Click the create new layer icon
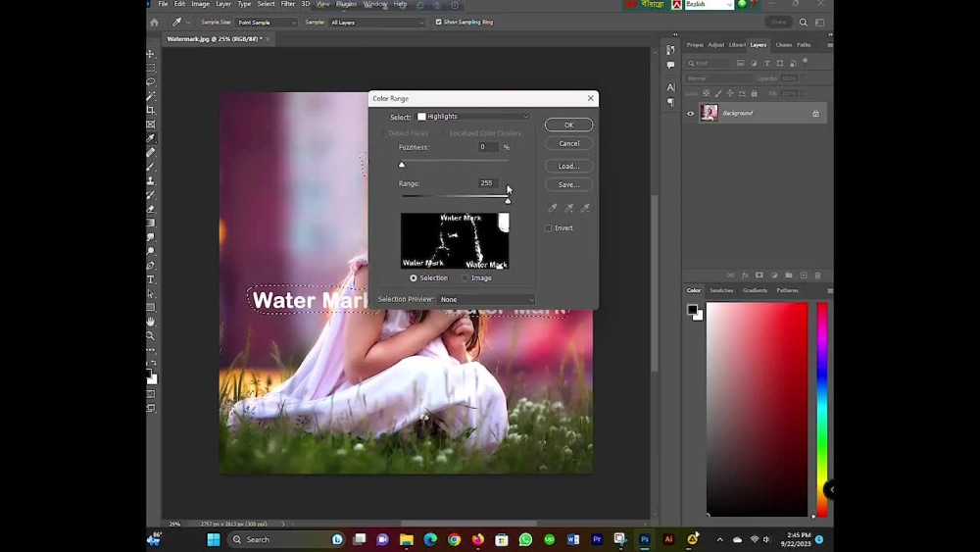 pyautogui.click(x=804, y=276)
